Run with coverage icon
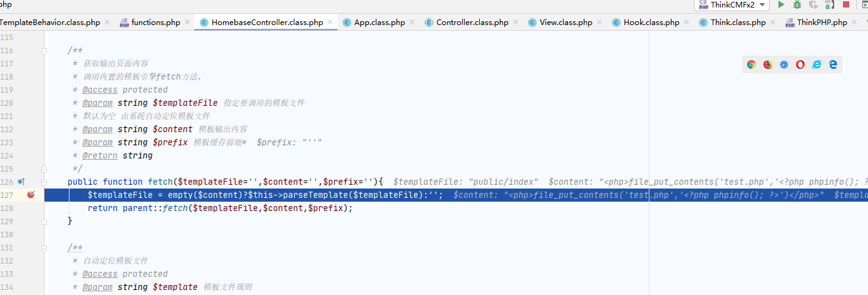868x295 pixels. pyautogui.click(x=814, y=4)
